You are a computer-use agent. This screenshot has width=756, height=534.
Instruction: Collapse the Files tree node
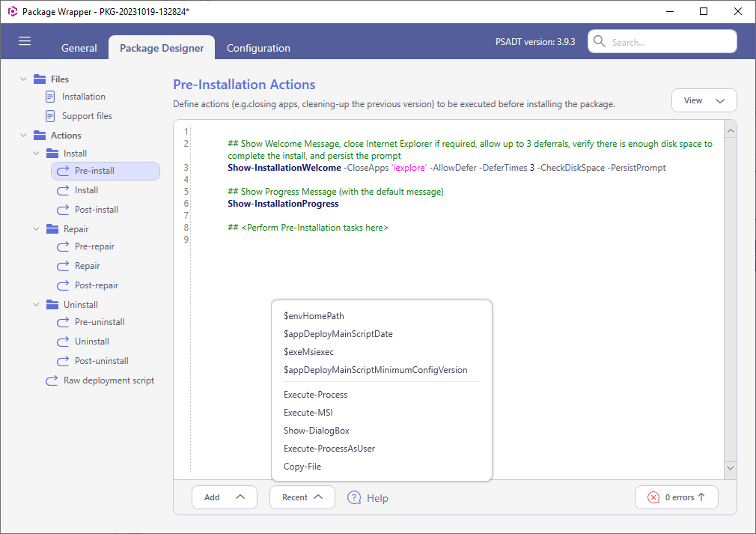23,79
